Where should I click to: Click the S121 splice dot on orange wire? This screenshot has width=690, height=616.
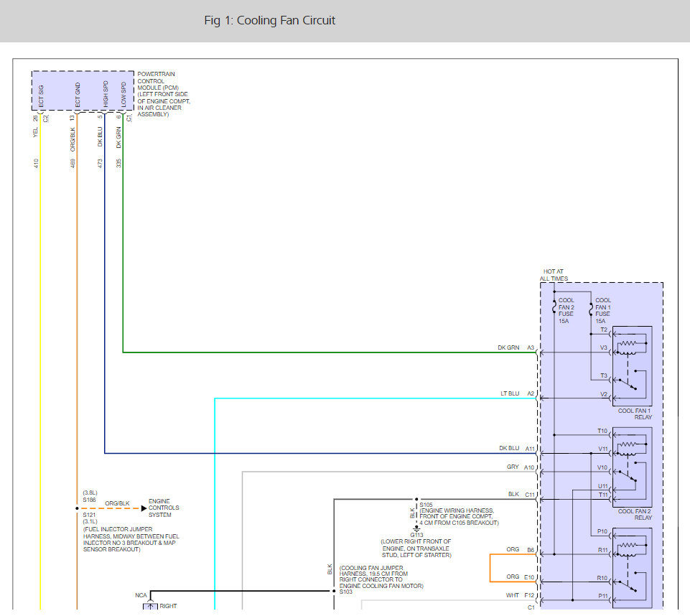coord(76,508)
